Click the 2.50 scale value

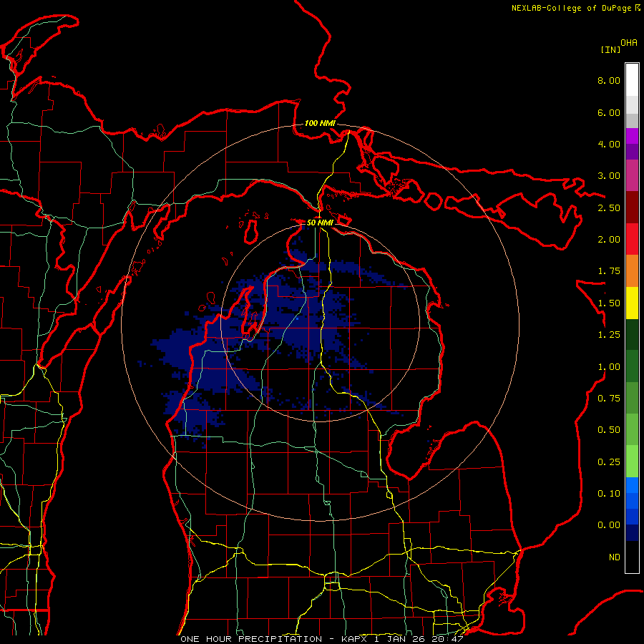pyautogui.click(x=609, y=208)
